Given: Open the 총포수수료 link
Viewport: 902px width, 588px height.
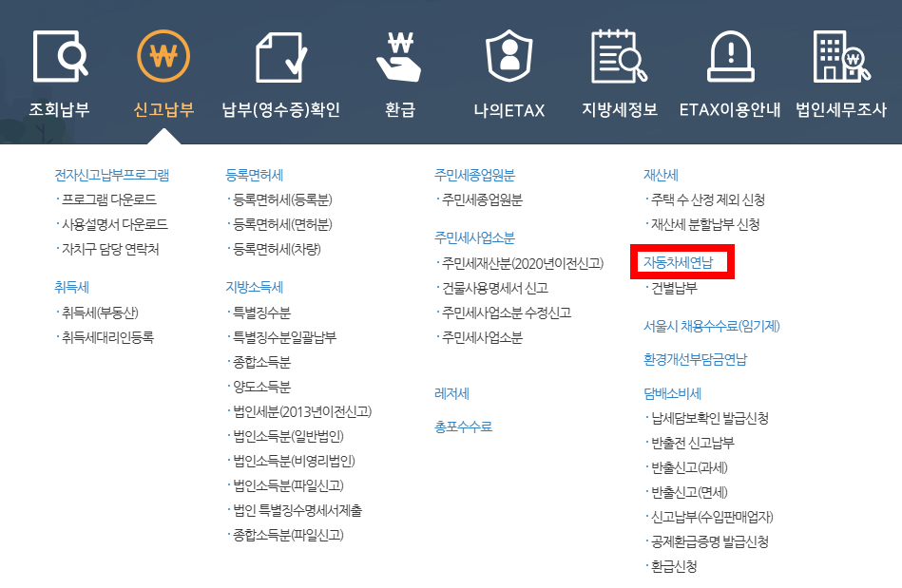Looking at the screenshot, I should tap(463, 426).
